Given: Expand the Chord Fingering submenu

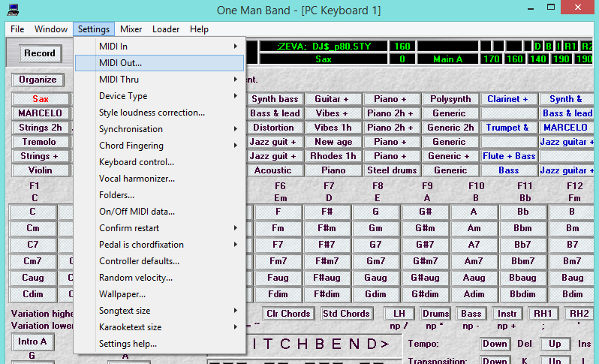Looking at the screenshot, I should click(159, 146).
